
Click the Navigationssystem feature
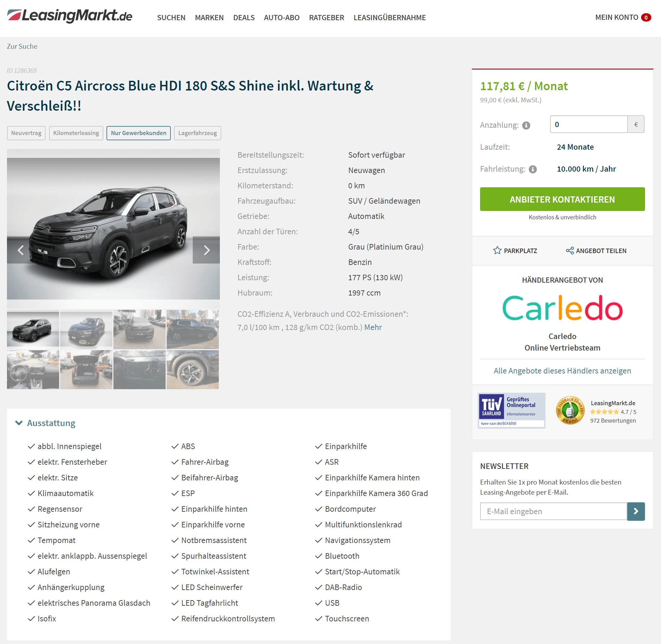tap(357, 540)
